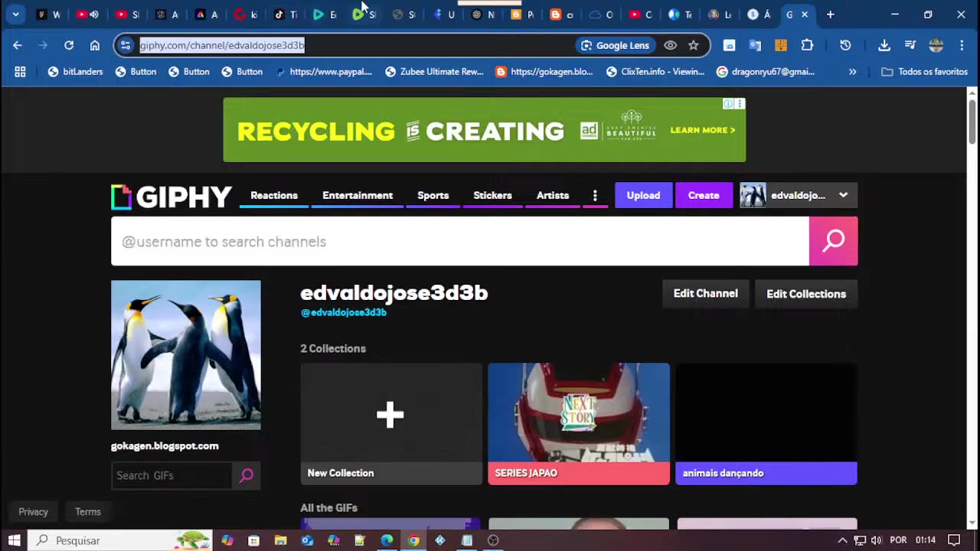Open the Entertainment category
Image resolution: width=980 pixels, height=551 pixels.
[358, 195]
